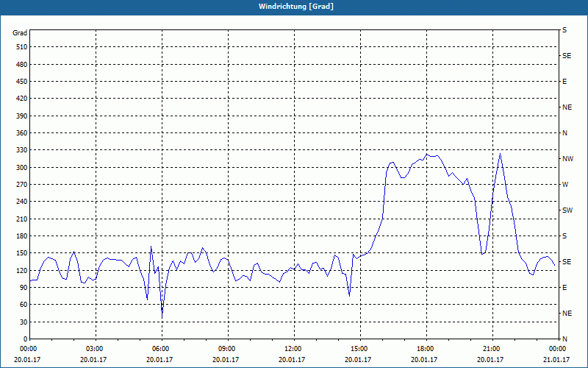Image resolution: width=588 pixels, height=368 pixels.
Task: Select the 21:00 time label
Action: coord(490,349)
